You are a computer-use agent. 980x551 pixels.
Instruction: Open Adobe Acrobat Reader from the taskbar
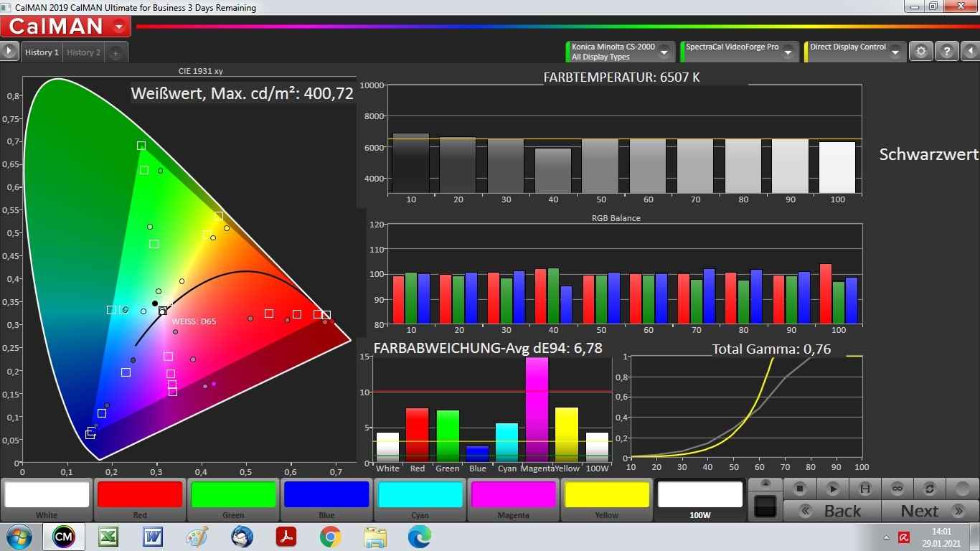click(x=286, y=537)
